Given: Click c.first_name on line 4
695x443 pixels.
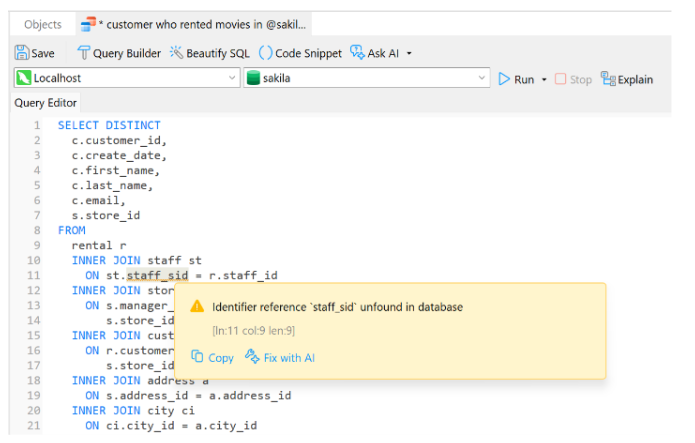Looking at the screenshot, I should coord(116,170).
